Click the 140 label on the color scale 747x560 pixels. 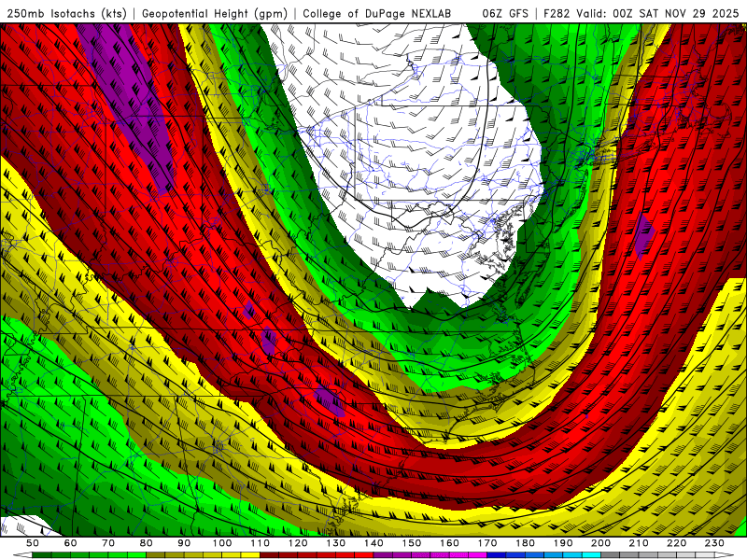(373, 543)
